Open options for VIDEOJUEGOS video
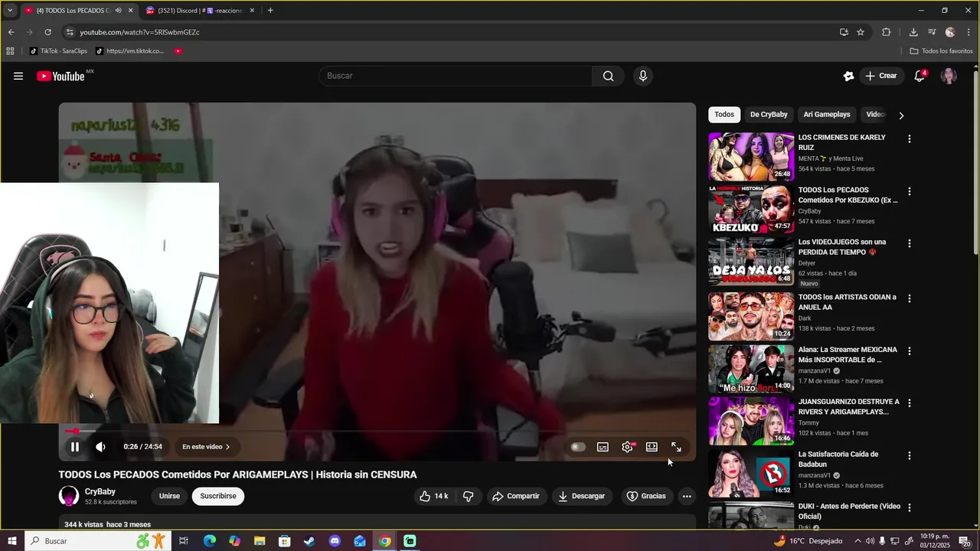980x551 pixels. (x=910, y=243)
